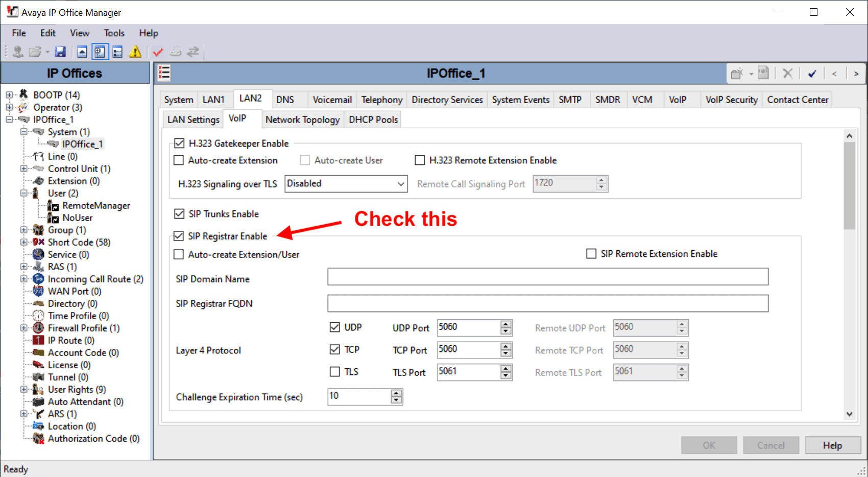Decrease TLS Port with down spinner
This screenshot has height=477, width=868.
506,376
